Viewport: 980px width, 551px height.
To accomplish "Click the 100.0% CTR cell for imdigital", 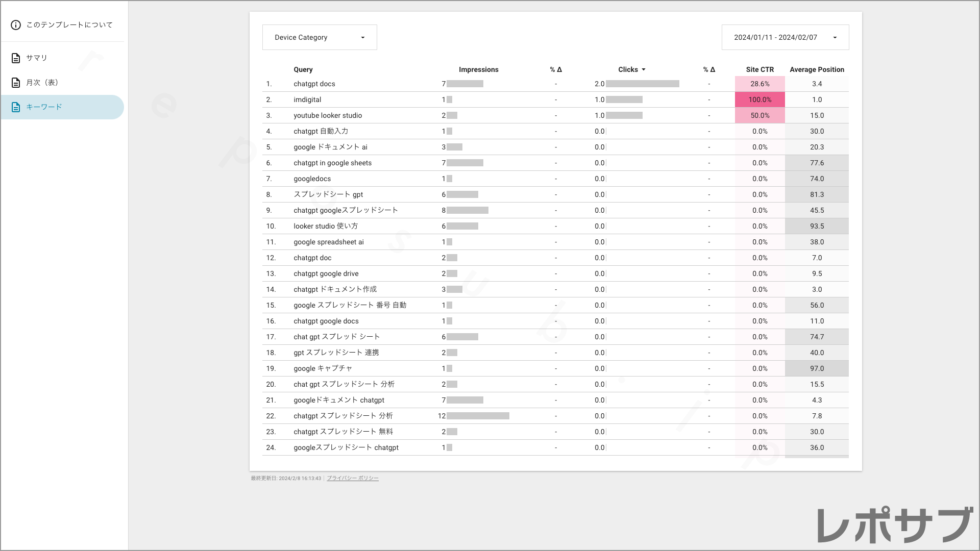I will (759, 100).
